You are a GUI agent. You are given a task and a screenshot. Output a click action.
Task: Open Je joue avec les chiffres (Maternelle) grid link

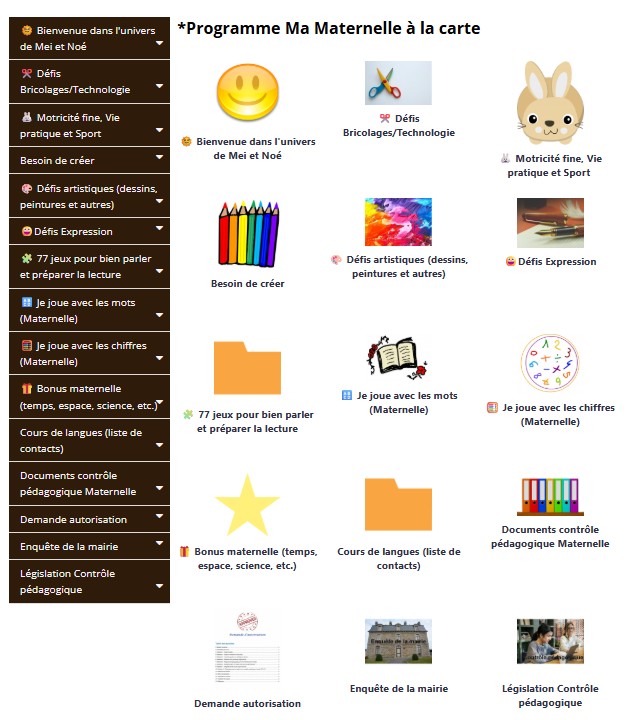point(551,415)
